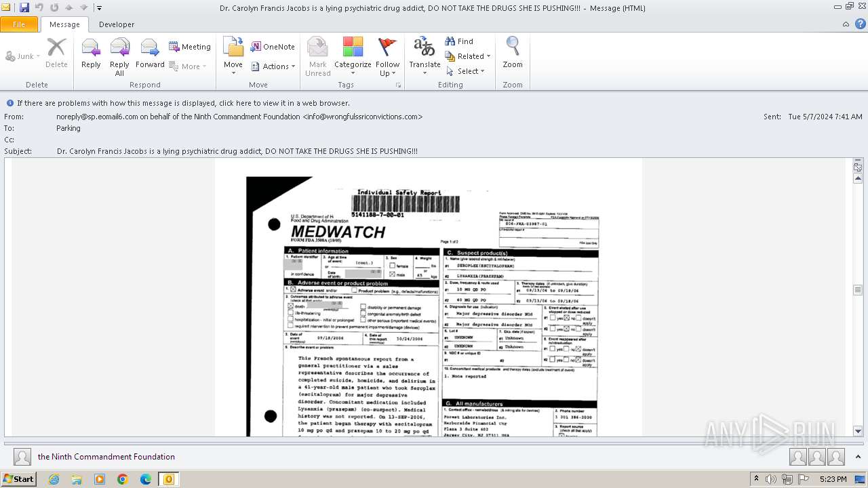The width and height of the screenshot is (868, 488).
Task: Open Outlook Help question mark
Action: tap(859, 24)
